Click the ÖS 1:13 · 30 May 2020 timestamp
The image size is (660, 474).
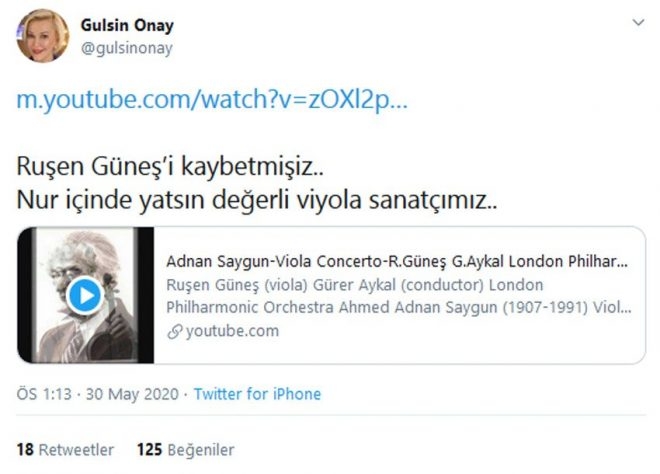pos(98,394)
